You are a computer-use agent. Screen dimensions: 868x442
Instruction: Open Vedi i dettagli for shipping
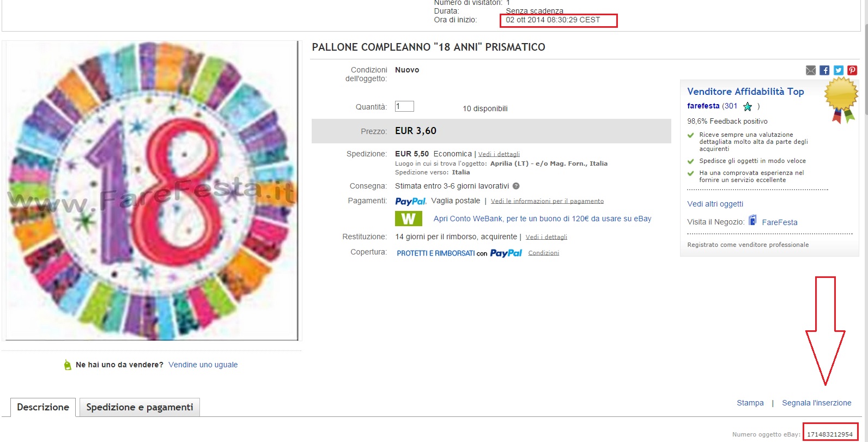pos(499,154)
